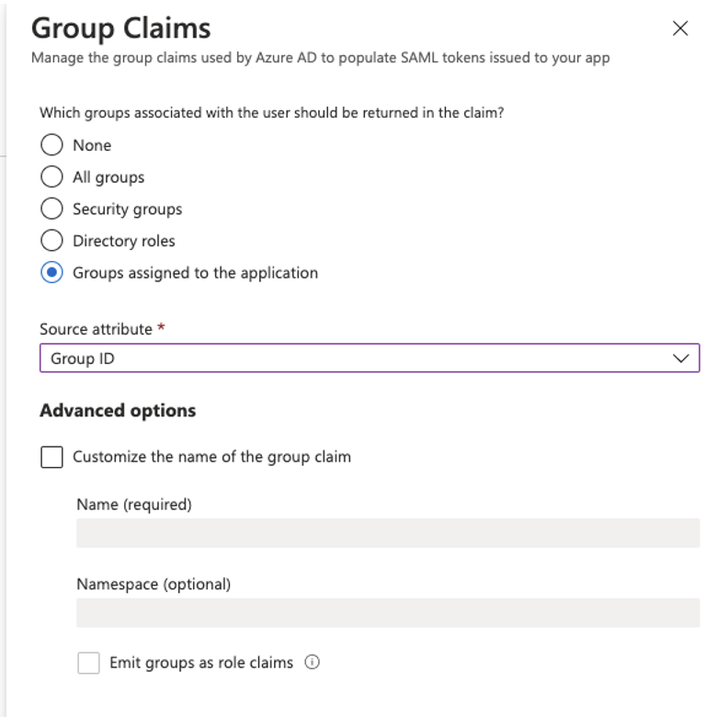717x728 pixels.
Task: Choose the All groups radio option
Action: [51, 176]
